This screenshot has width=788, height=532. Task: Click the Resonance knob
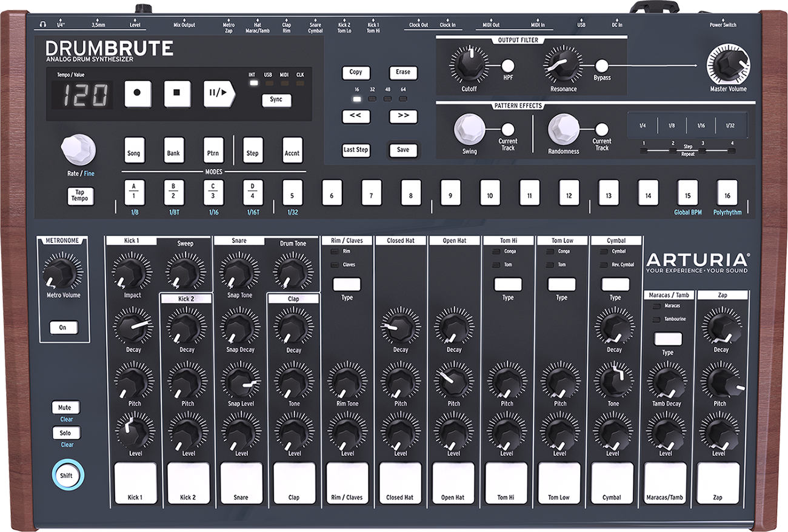click(x=563, y=65)
